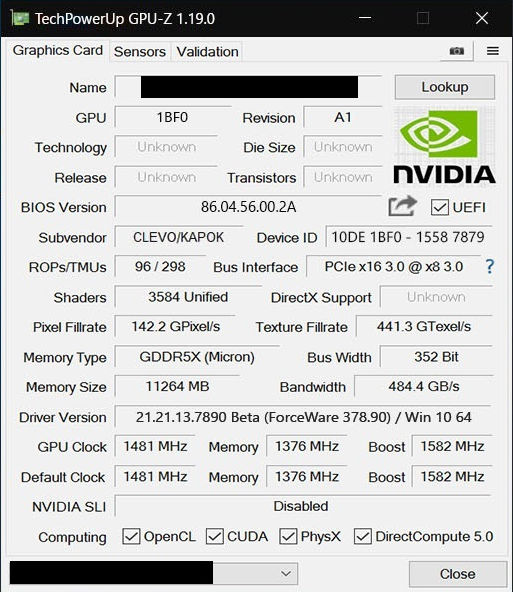
Task: Click the Lookup button
Action: 445,87
